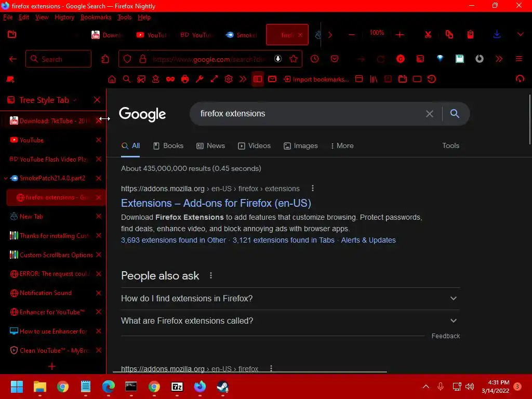
Task: Click the Print icon
Action: pyautogui.click(x=185, y=79)
